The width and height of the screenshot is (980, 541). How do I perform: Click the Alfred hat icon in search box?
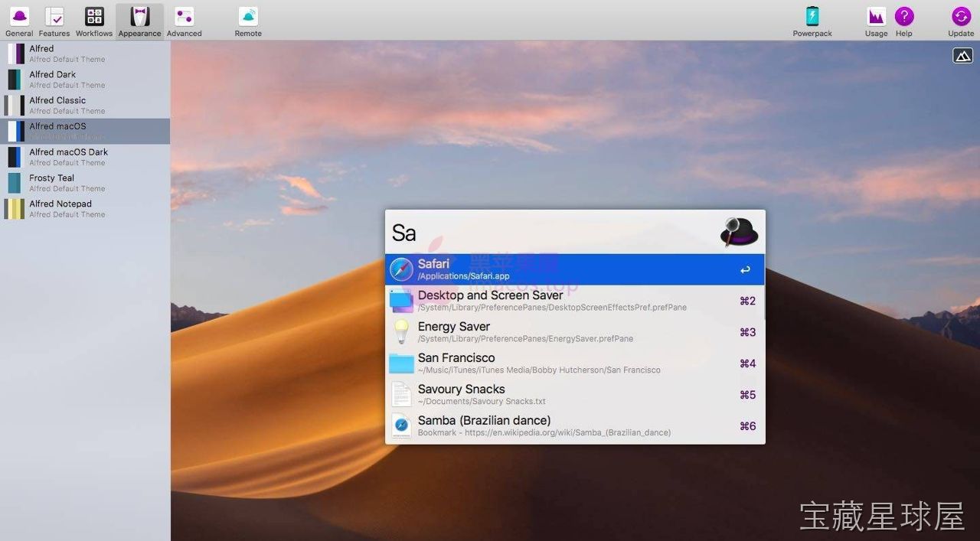point(739,232)
